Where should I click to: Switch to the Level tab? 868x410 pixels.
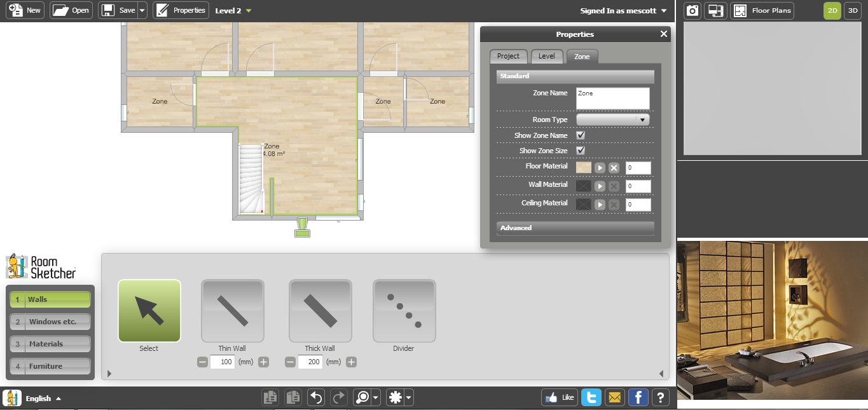(x=547, y=56)
